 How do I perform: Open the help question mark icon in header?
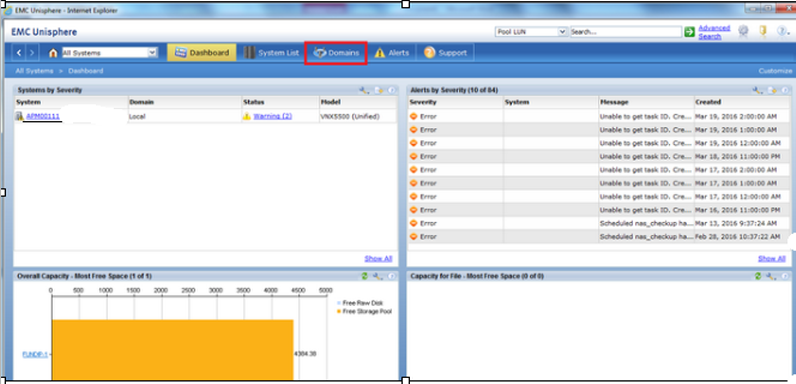[782, 31]
